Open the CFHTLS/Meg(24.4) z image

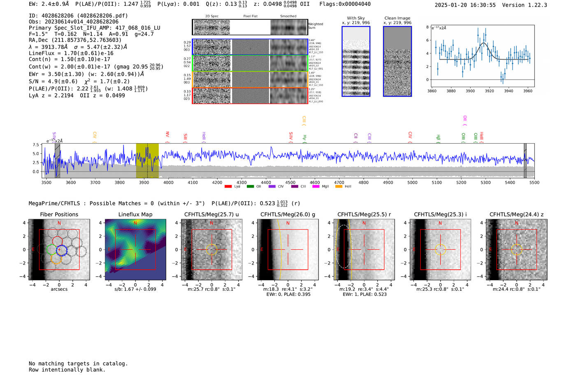(517, 250)
